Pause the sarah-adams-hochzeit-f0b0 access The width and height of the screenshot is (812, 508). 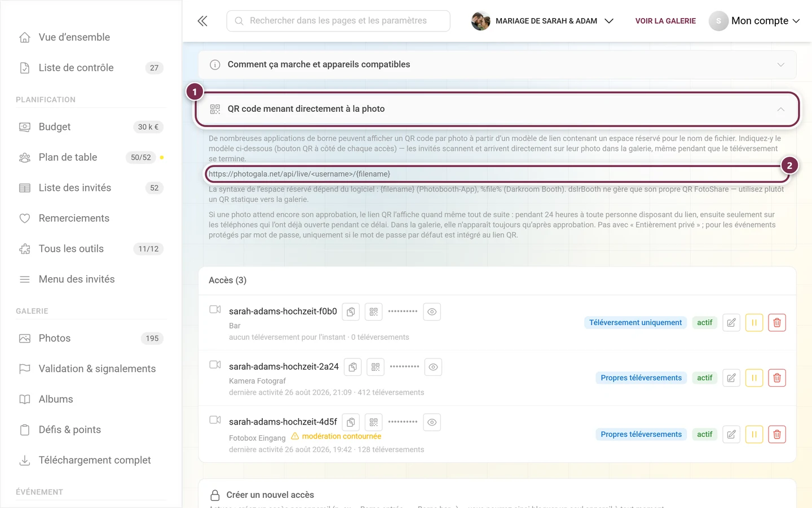(754, 322)
